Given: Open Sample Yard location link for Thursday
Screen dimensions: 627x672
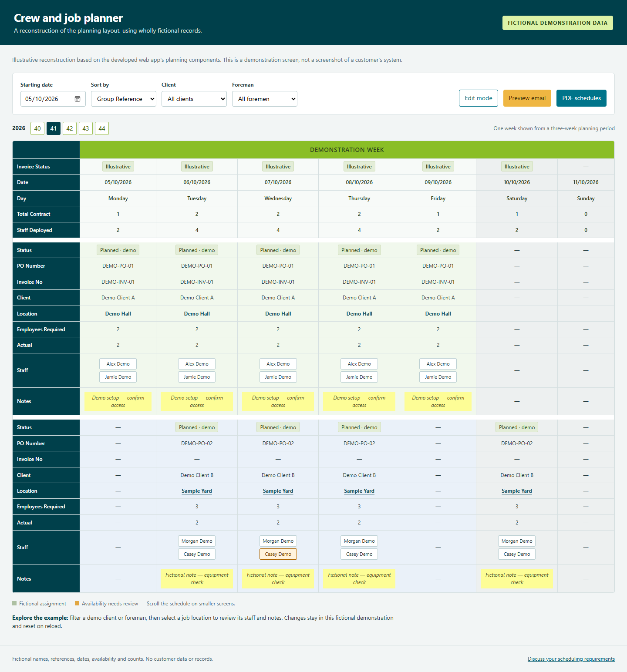Looking at the screenshot, I should (x=359, y=491).
